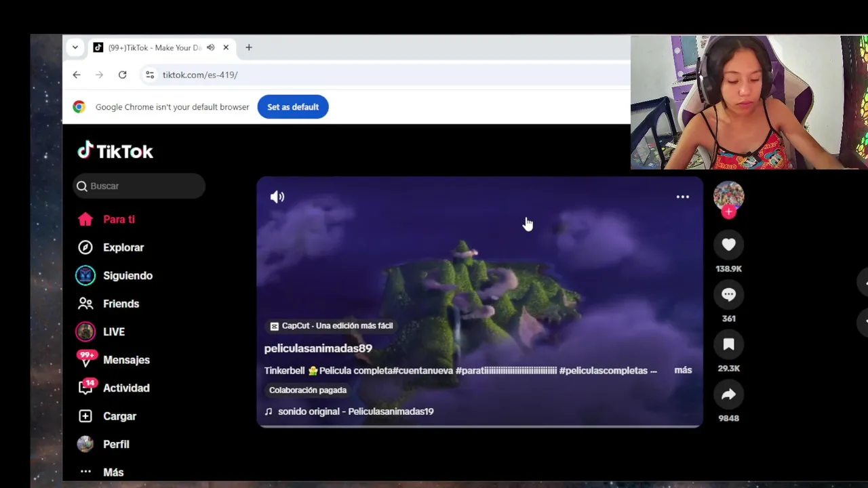Click the Cargar plus square icon
The width and height of the screenshot is (868, 488).
pos(85,416)
